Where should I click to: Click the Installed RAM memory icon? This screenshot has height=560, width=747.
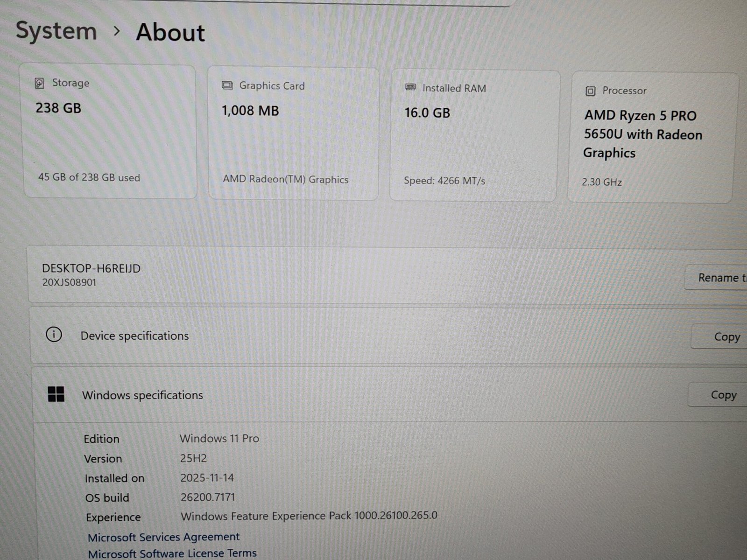pos(410,87)
